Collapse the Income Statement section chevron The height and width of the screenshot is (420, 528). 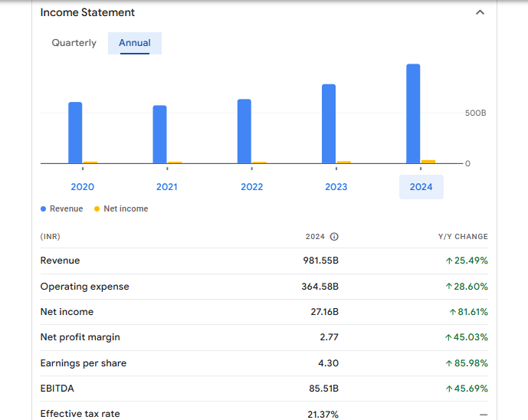(x=480, y=12)
